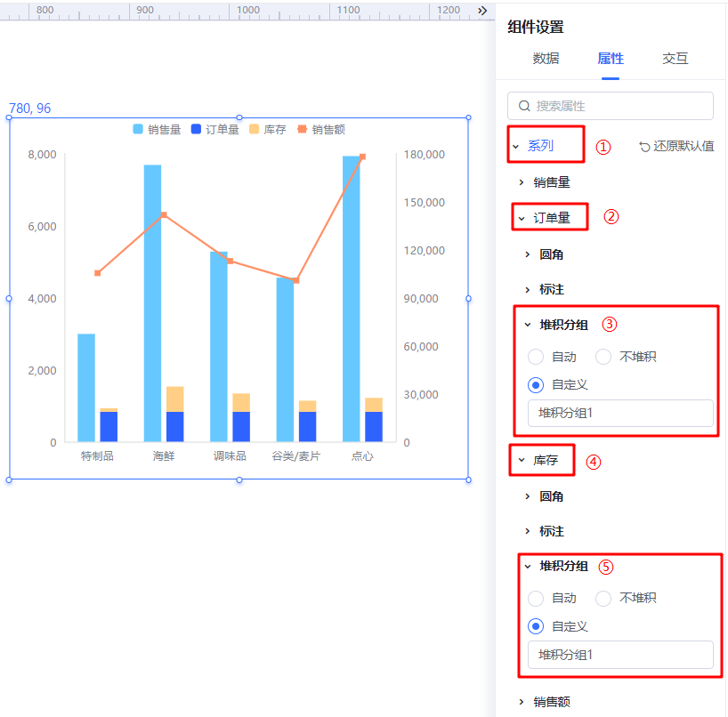Select 自定义 stacking for 订单量
Image resolution: width=728 pixels, height=717 pixels.
click(x=536, y=384)
